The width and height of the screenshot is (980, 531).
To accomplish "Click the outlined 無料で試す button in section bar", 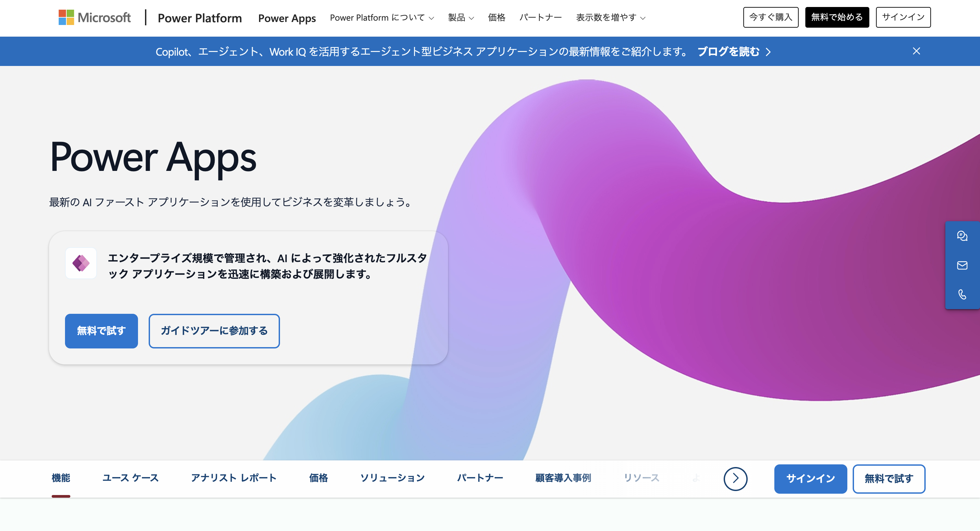I will 889,479.
